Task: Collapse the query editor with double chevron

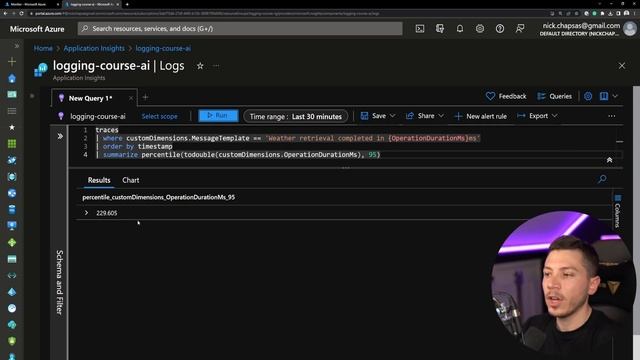Action: [609, 160]
